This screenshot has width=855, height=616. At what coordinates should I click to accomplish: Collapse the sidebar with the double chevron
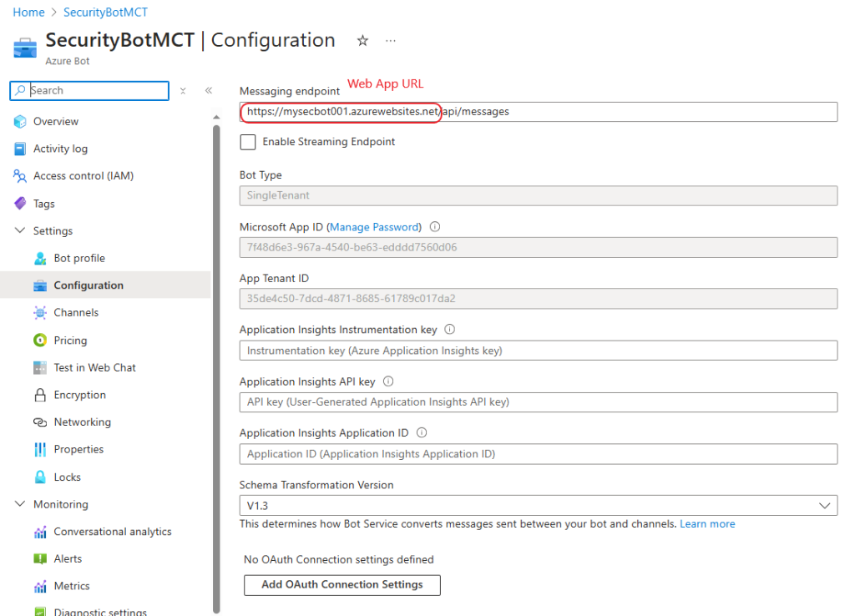click(208, 90)
